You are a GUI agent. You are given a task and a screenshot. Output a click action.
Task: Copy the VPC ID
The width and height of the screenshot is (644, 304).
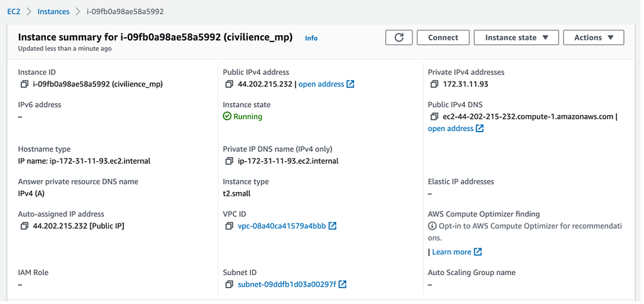click(229, 226)
